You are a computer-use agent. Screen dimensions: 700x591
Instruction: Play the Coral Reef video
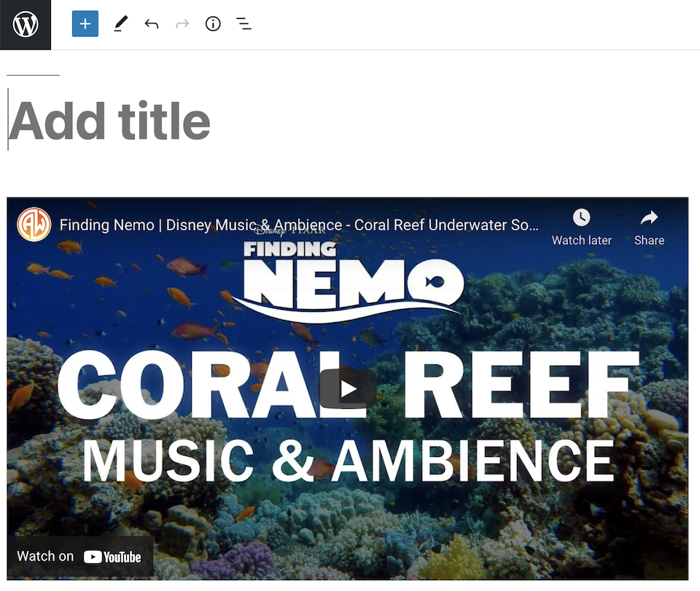coord(348,389)
